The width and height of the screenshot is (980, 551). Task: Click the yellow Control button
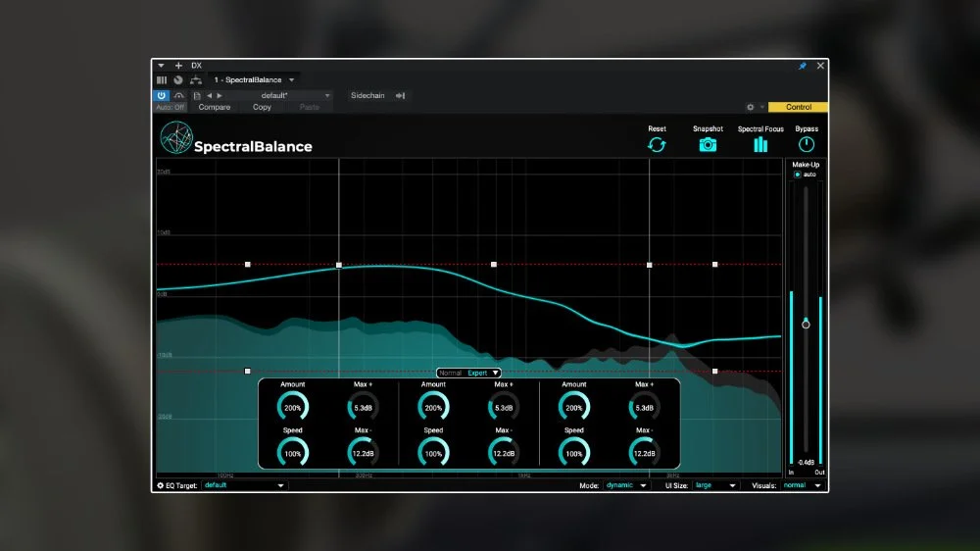pyautogui.click(x=798, y=108)
